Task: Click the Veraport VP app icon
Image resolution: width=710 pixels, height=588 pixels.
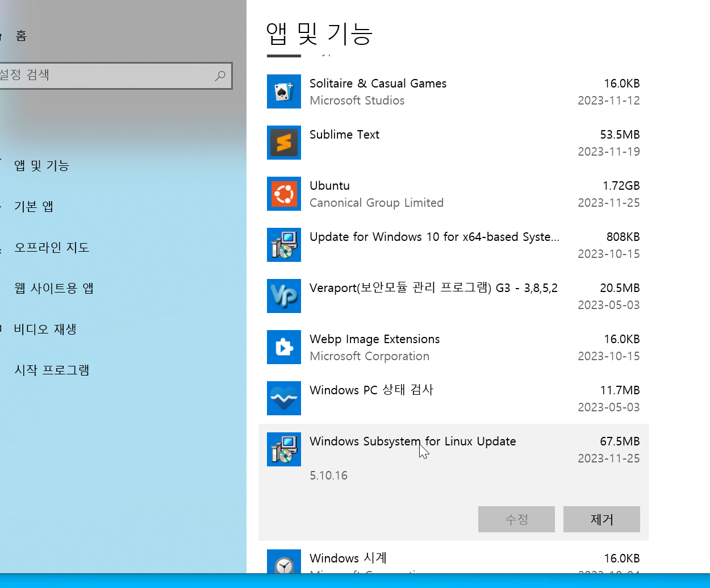Action: point(284,296)
